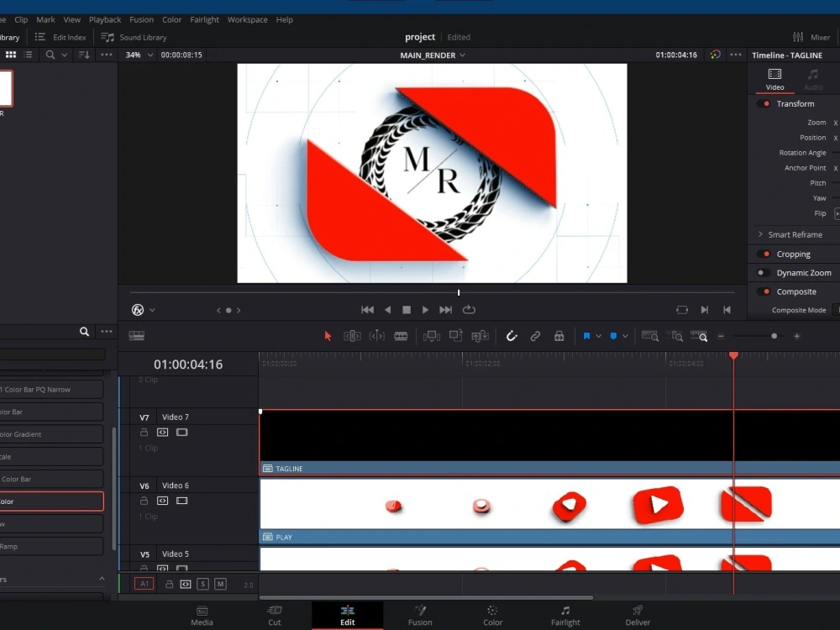The width and height of the screenshot is (840, 630).
Task: Open viewer options three-dot menu
Action: click(736, 55)
